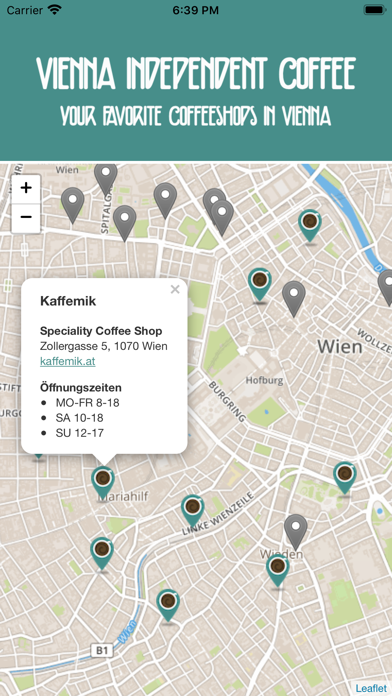The width and height of the screenshot is (392, 696).
Task: Tap the Wi-Fi status icon
Action: click(55, 10)
